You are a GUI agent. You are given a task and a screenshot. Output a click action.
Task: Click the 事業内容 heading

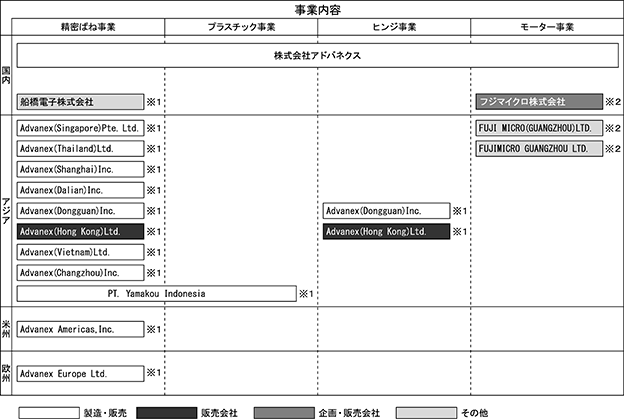(318, 10)
